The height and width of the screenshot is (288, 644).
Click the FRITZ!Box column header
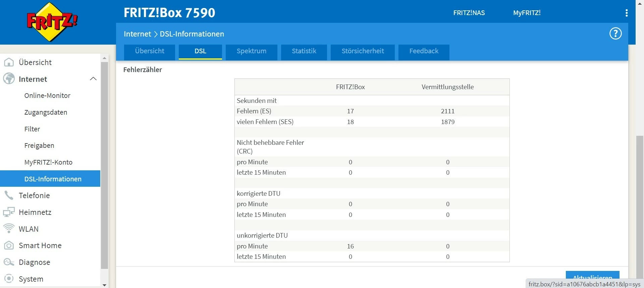click(351, 87)
